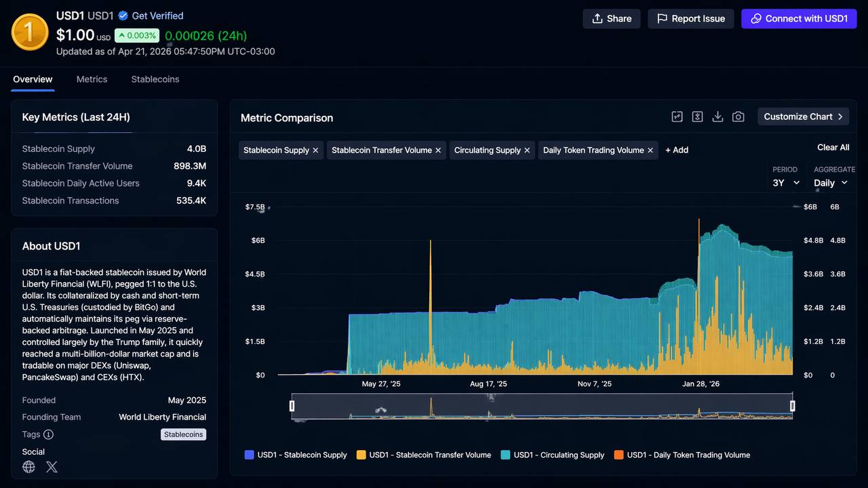Open the USD1 website globe icon
868x488 pixels.
[x=28, y=467]
